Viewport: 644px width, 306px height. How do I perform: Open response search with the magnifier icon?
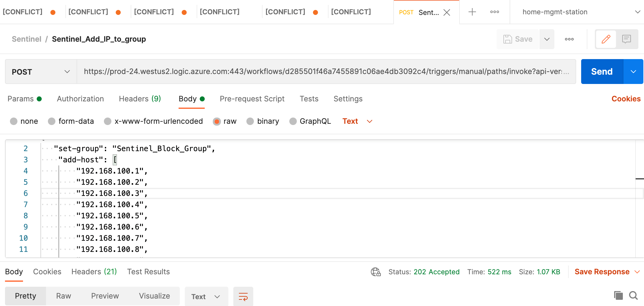633,296
